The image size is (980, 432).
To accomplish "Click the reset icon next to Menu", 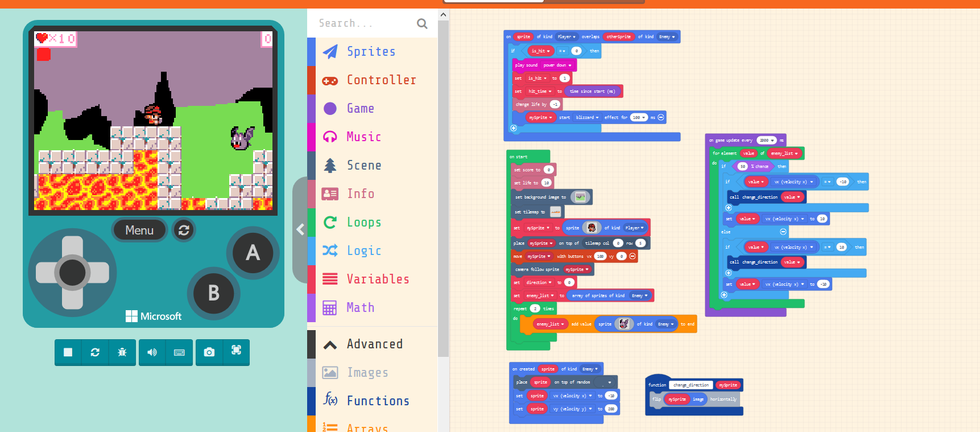I will pyautogui.click(x=184, y=230).
